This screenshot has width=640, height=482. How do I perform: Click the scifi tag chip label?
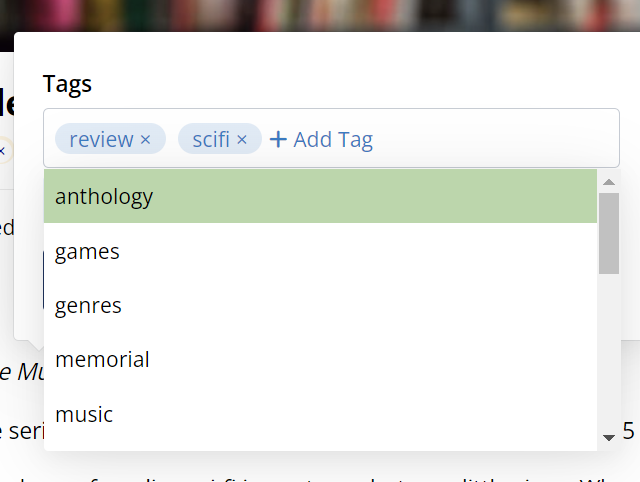[x=211, y=139]
